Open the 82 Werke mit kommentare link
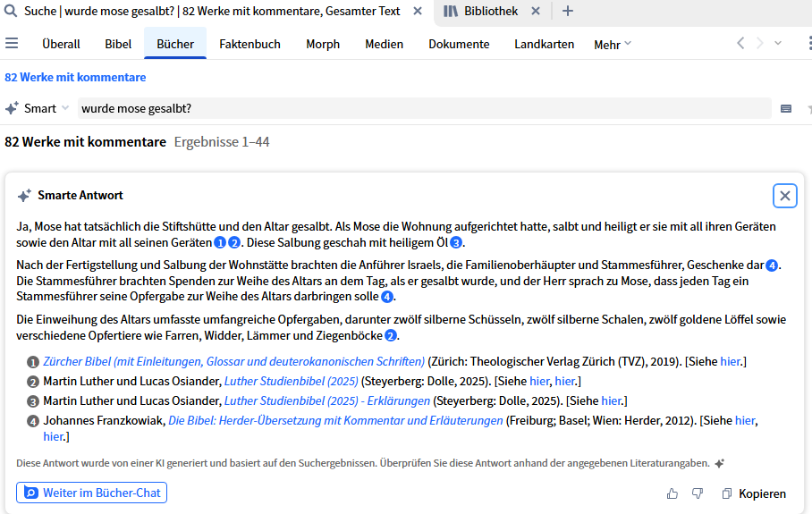Screen dimensions: 812x514 [75, 77]
